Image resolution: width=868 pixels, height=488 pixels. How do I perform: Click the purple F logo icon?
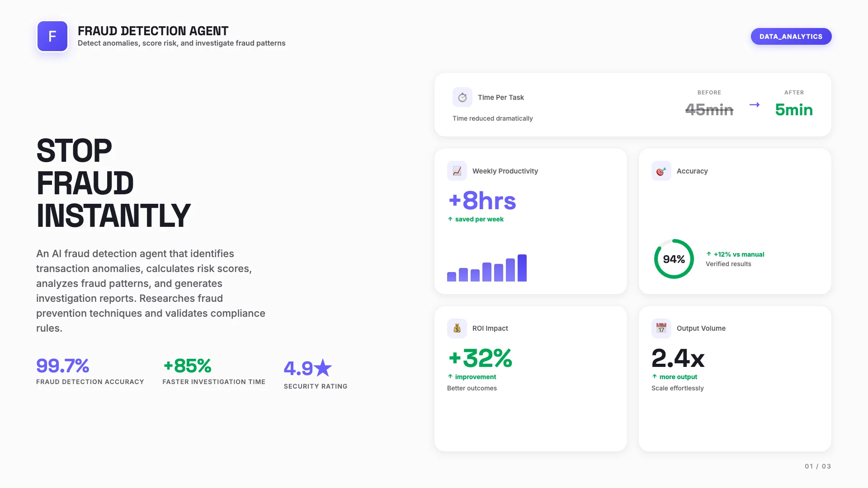[x=52, y=36]
